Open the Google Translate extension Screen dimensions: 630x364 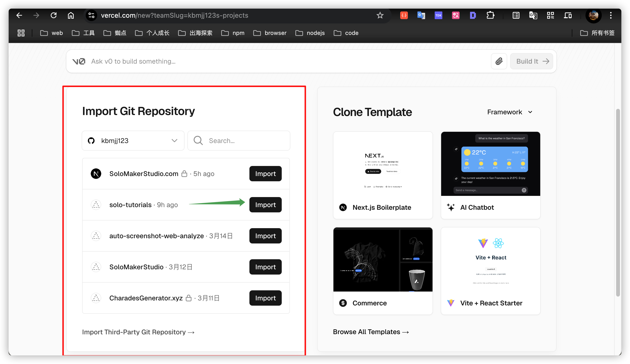(421, 16)
